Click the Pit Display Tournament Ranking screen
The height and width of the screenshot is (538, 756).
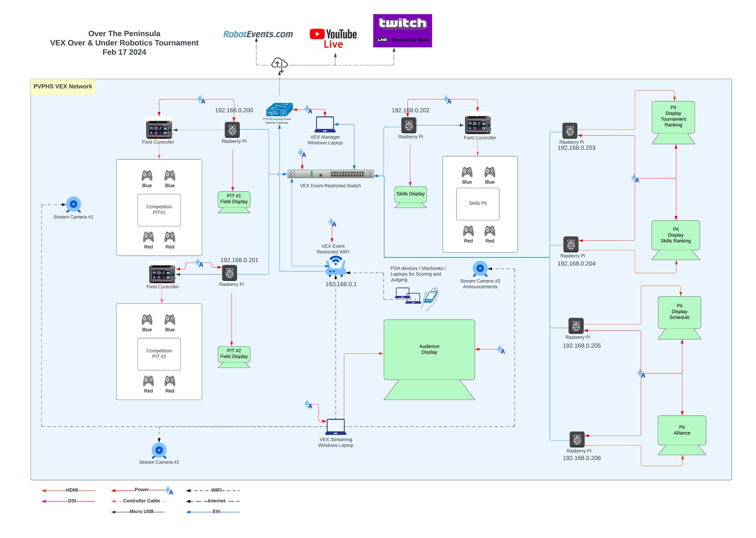pyautogui.click(x=673, y=117)
